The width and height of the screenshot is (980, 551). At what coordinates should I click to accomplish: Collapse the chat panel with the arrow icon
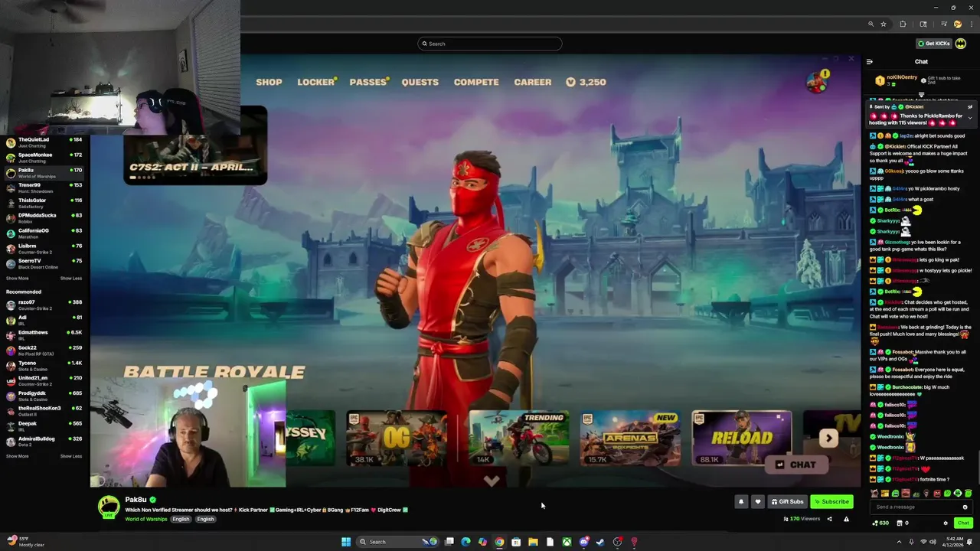click(x=869, y=62)
